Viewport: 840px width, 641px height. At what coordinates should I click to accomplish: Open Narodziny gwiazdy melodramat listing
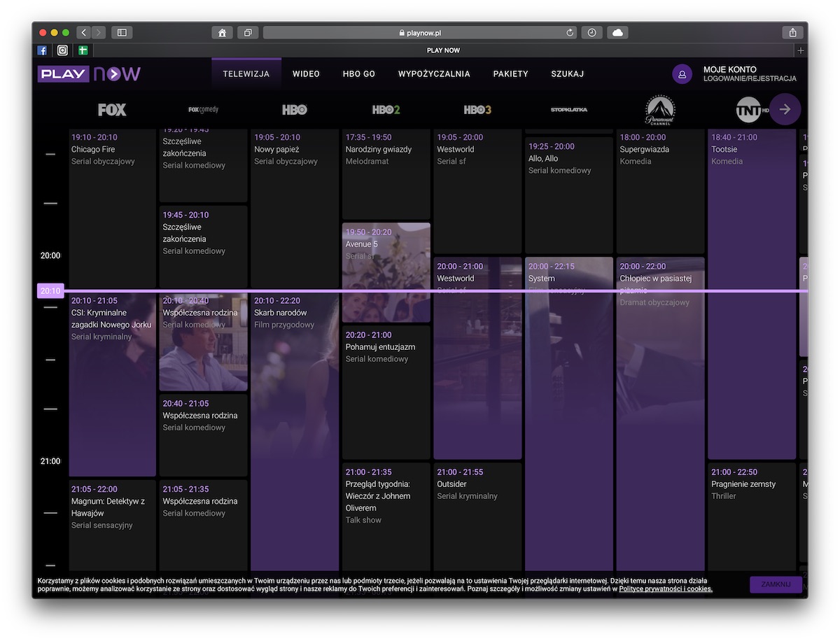pos(386,174)
